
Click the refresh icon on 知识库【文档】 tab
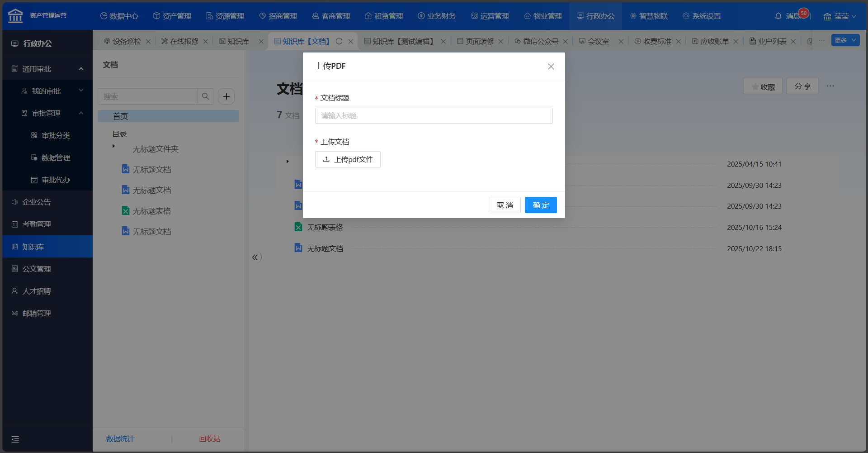coord(339,41)
